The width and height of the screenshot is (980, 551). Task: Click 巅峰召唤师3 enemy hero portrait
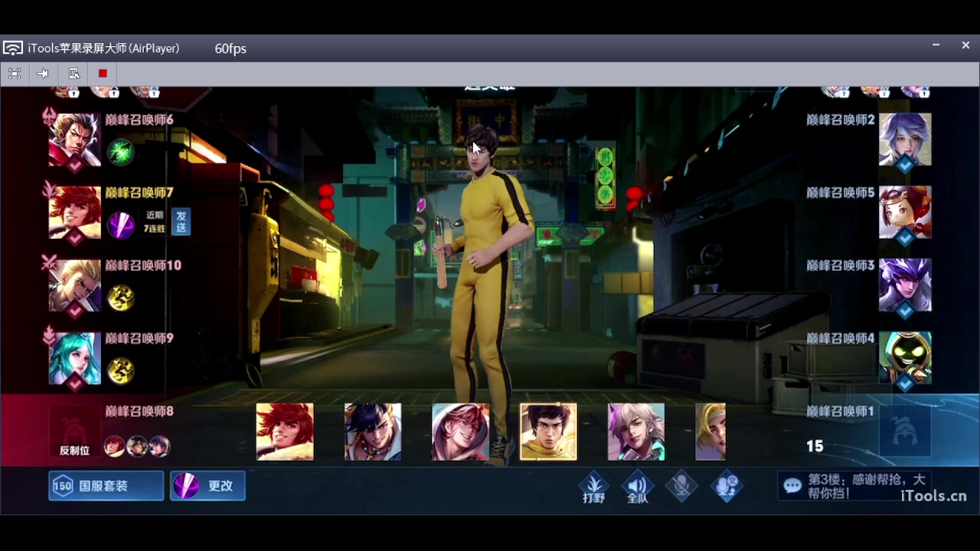pos(906,285)
